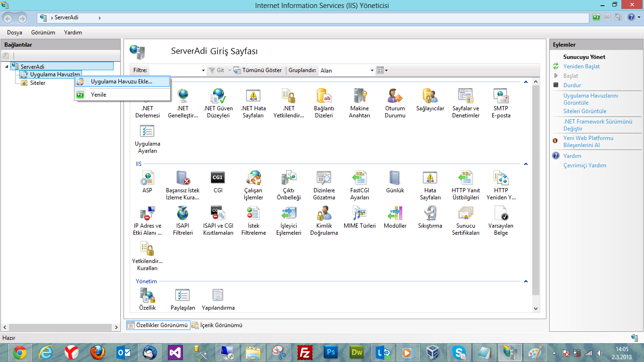Open Photoshop from taskbar
The height and width of the screenshot is (362, 644).
(x=331, y=352)
